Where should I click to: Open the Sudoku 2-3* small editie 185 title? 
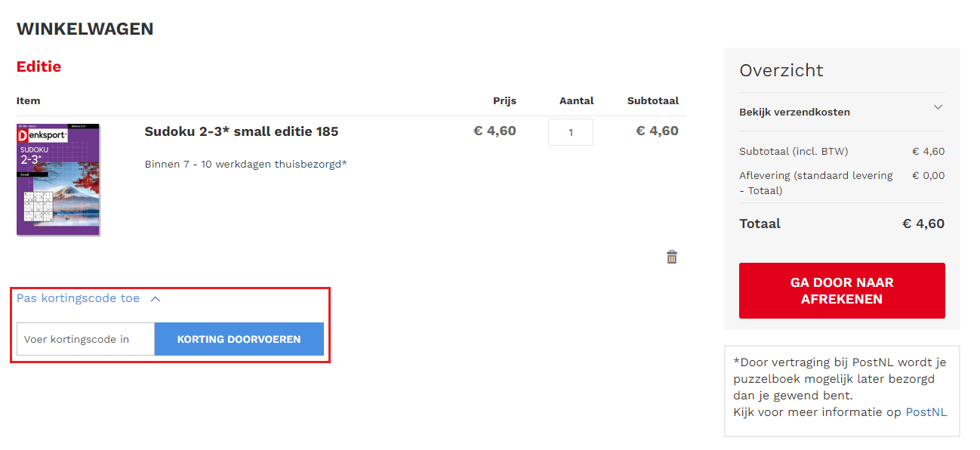241,131
